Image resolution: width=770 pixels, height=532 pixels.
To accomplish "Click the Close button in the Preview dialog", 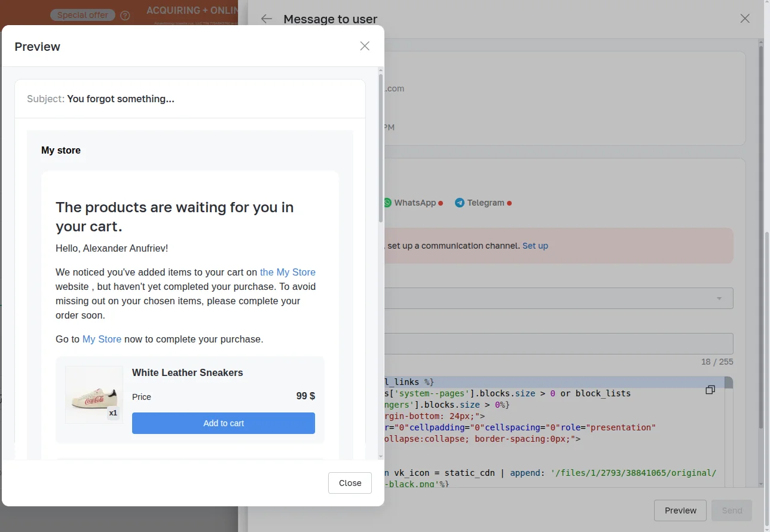I will (350, 483).
